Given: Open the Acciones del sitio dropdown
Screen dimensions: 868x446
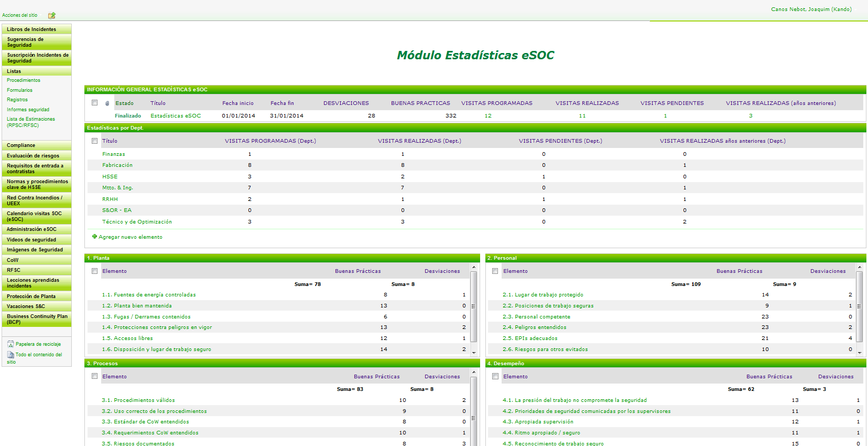Looking at the screenshot, I should click(20, 15).
